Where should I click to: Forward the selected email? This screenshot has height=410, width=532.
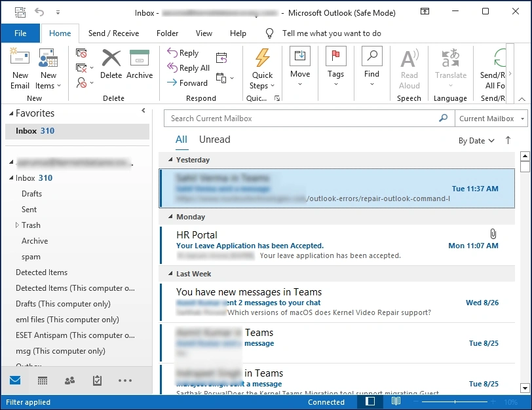coord(187,83)
